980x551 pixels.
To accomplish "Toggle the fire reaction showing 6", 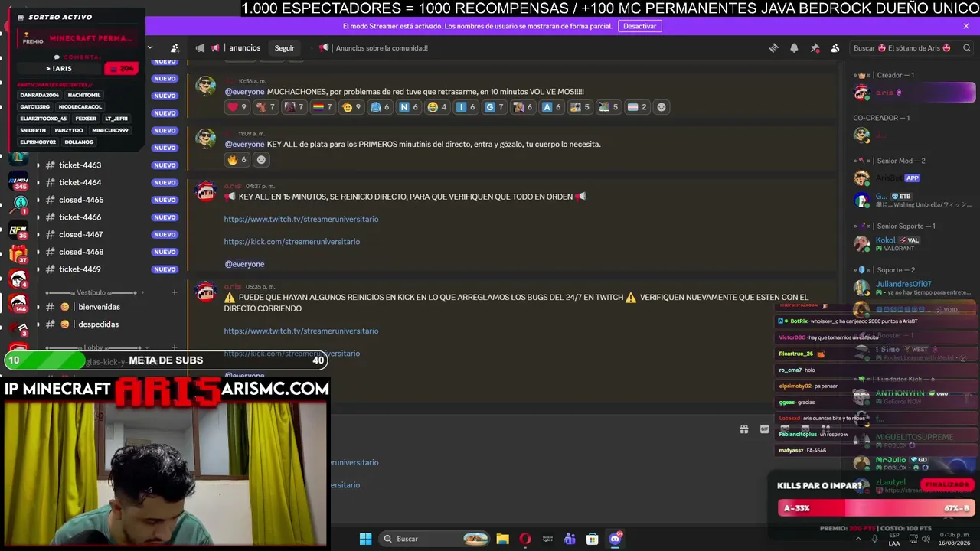I will pyautogui.click(x=237, y=160).
